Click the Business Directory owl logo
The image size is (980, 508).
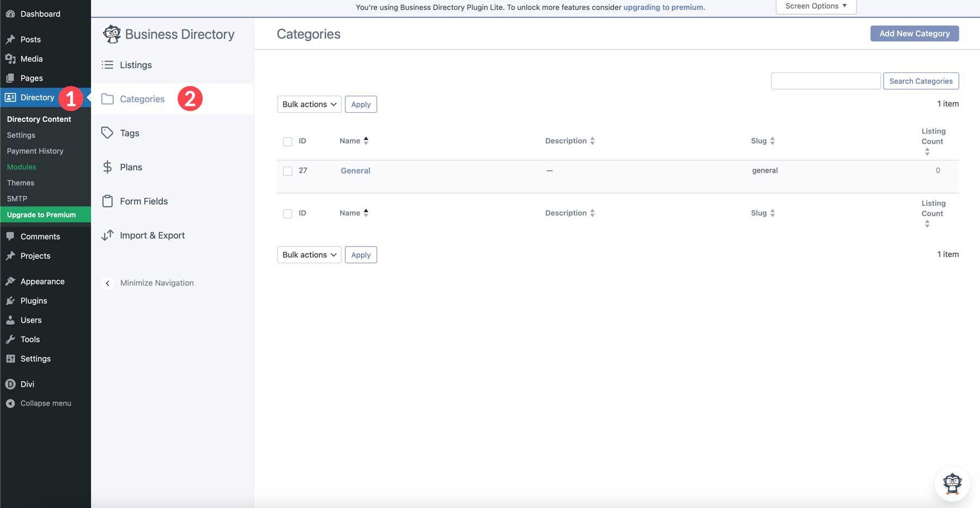click(x=112, y=33)
